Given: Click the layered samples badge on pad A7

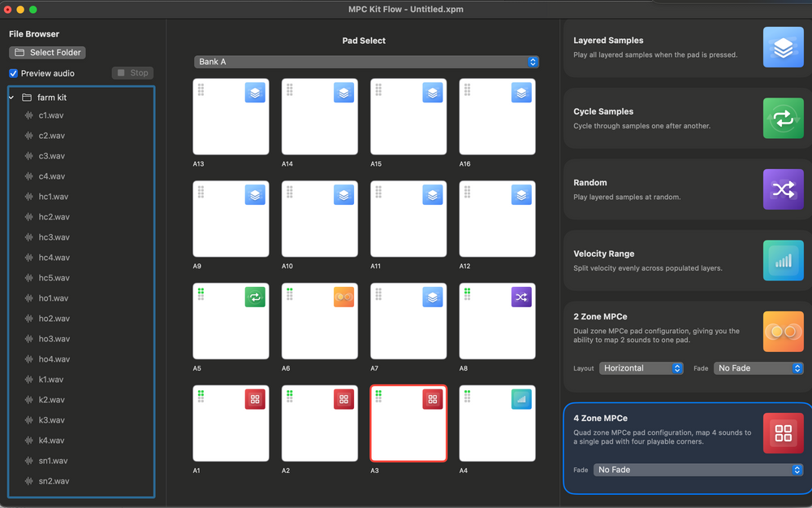Looking at the screenshot, I should [x=432, y=297].
